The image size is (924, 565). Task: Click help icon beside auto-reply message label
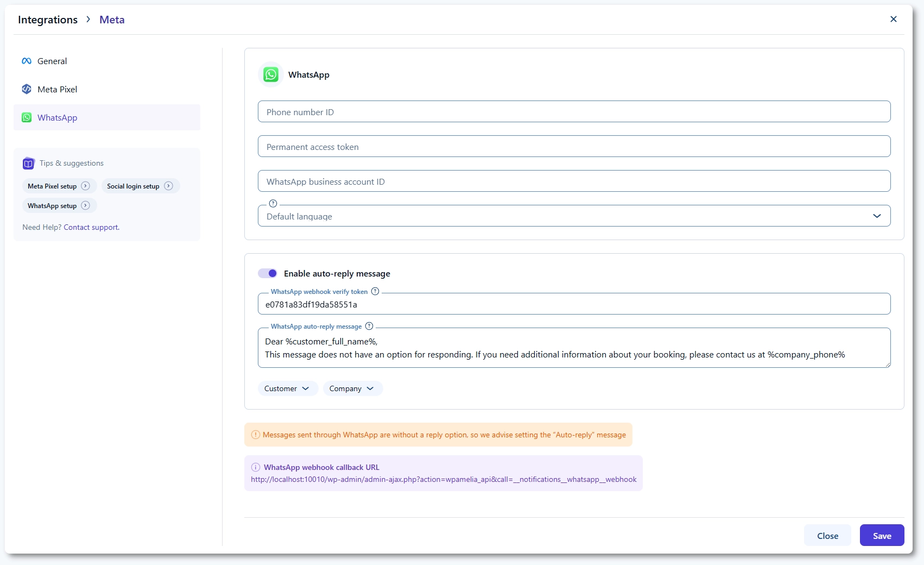(369, 326)
